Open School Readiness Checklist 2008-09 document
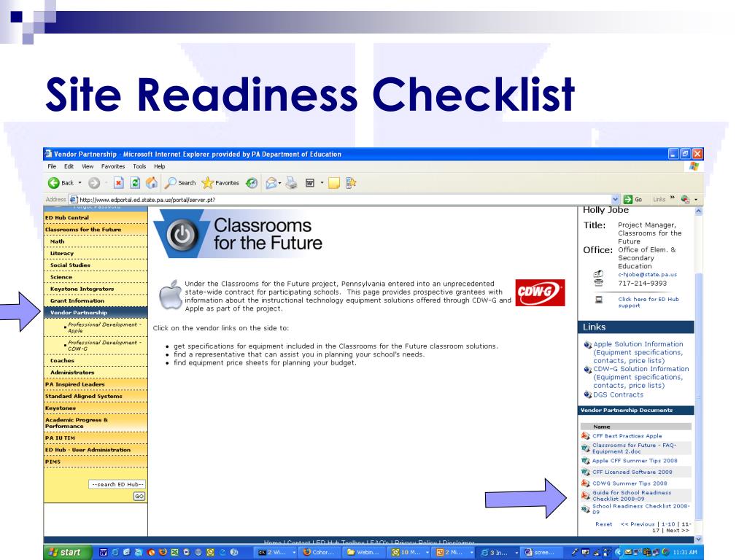 tap(640, 509)
